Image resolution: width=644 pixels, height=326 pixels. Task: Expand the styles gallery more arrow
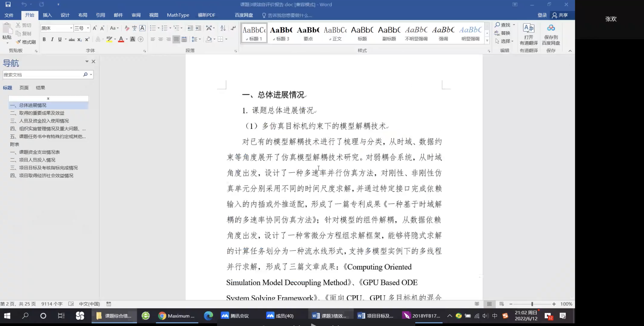tap(487, 41)
